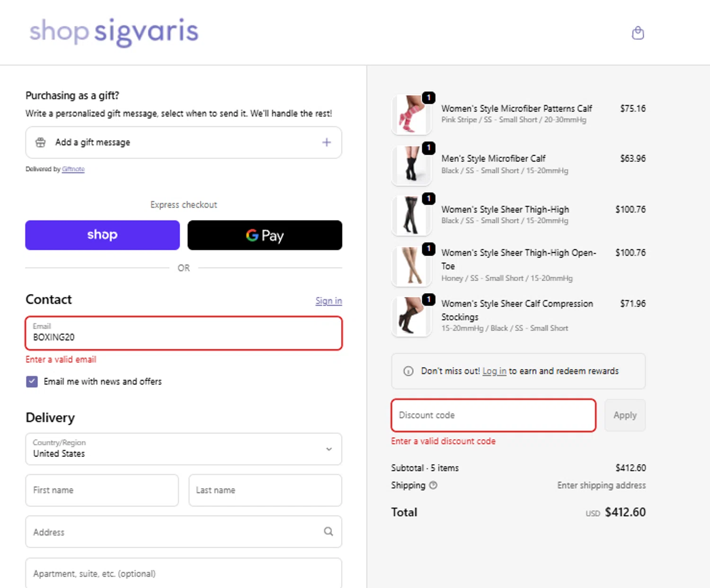Image resolution: width=710 pixels, height=588 pixels.
Task: View Sheer Thigh-High Black product thumbnail
Action: pyautogui.click(x=411, y=215)
